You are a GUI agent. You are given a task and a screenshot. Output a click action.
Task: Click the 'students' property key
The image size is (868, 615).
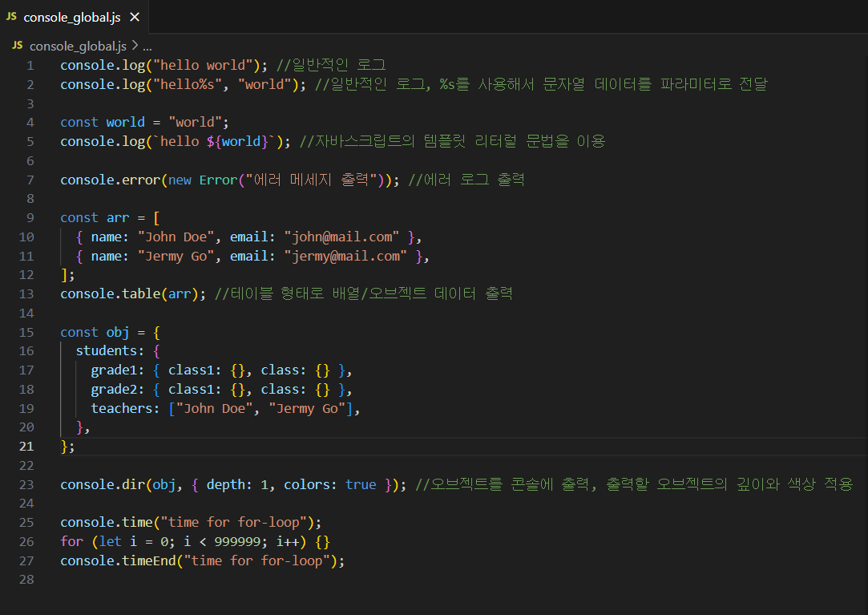pyautogui.click(x=107, y=350)
